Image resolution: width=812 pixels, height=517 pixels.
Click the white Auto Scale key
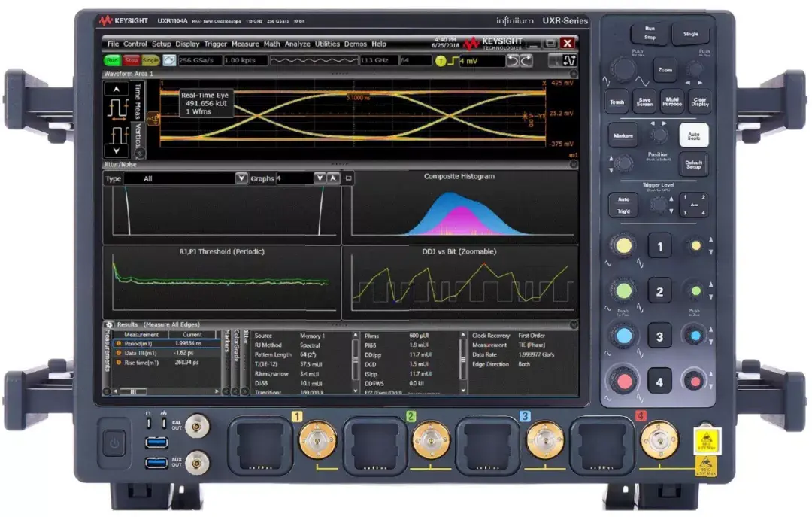(x=694, y=136)
